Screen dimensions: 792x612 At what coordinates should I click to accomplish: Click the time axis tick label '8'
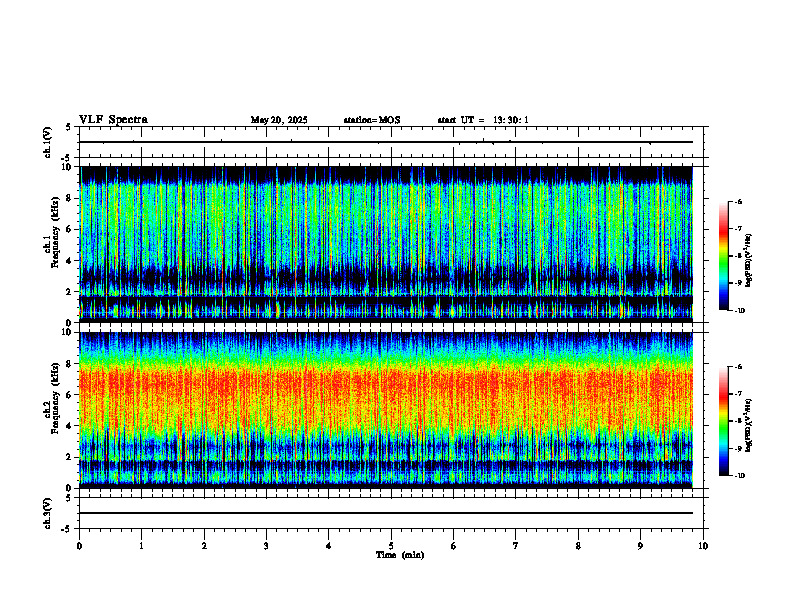tap(578, 546)
